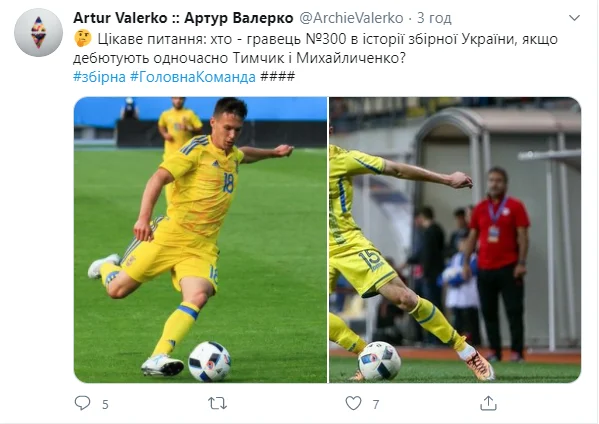This screenshot has width=599, height=424.
Task: Open the #ГоловнаКоманда hashtag link
Action: coord(193,77)
